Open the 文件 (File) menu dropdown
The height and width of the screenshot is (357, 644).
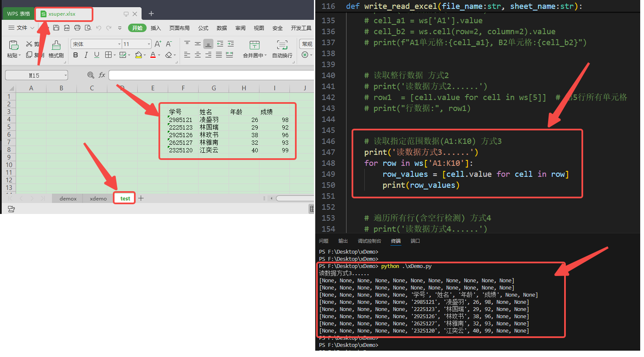coord(22,28)
